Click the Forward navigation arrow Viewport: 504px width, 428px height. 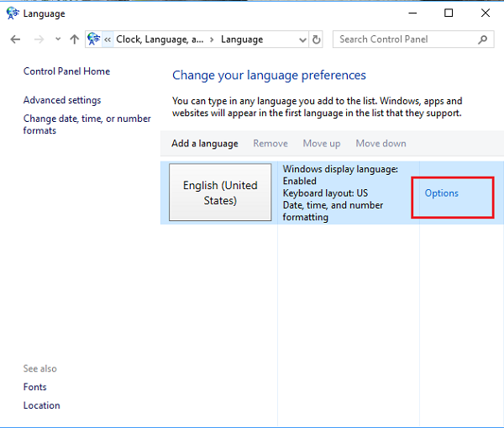pos(38,40)
